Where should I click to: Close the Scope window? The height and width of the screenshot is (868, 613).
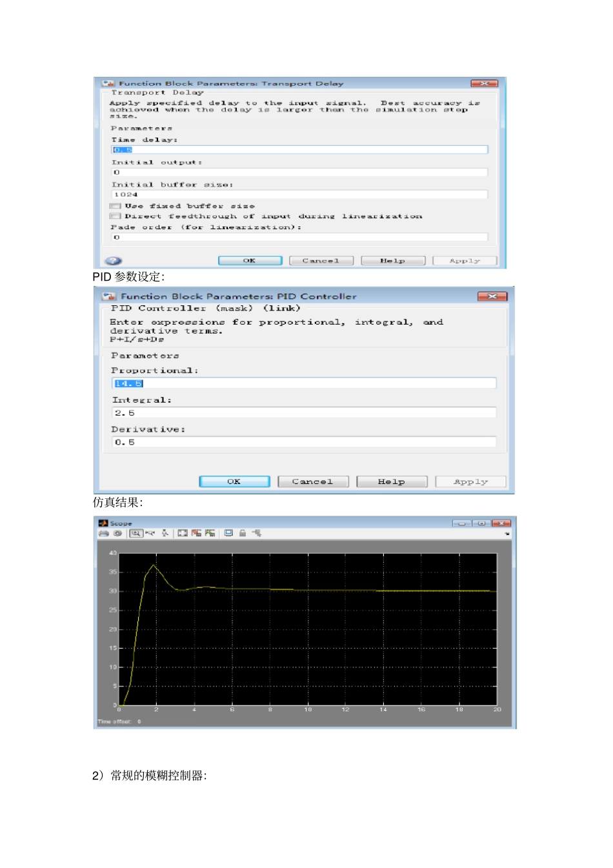(x=501, y=523)
